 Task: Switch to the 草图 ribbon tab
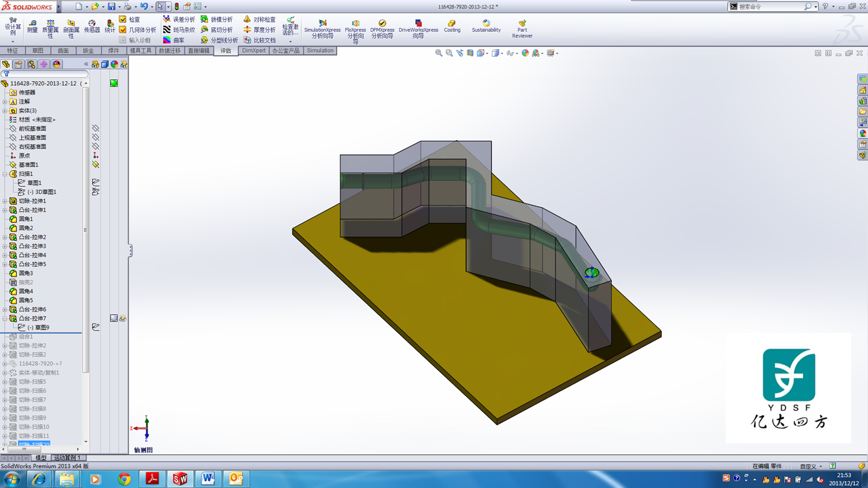tap(38, 51)
